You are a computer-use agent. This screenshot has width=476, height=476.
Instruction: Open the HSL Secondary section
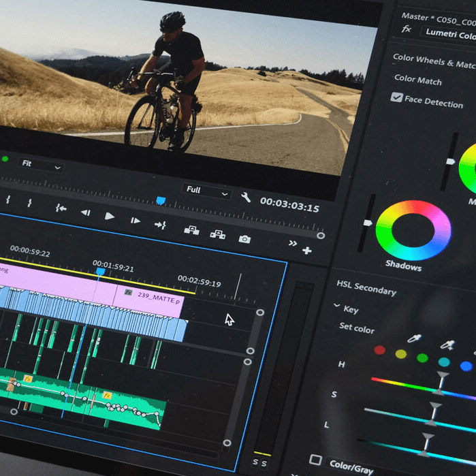(x=366, y=288)
